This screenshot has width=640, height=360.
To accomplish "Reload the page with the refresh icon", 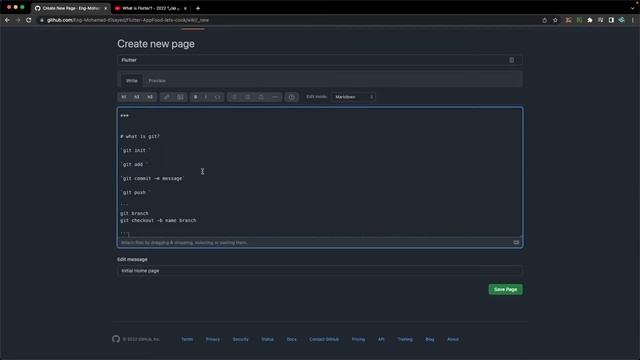I will (x=29, y=20).
